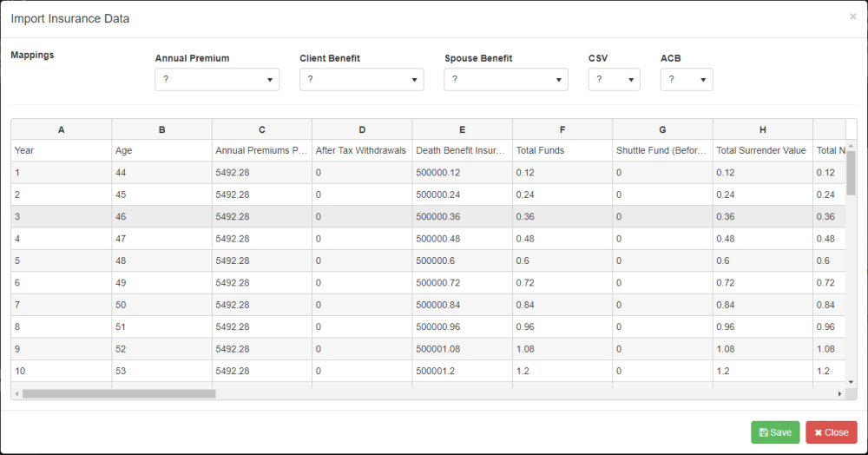Click the horizontal scrollbar thumb
Screen dimensions: 868x455
119,394
